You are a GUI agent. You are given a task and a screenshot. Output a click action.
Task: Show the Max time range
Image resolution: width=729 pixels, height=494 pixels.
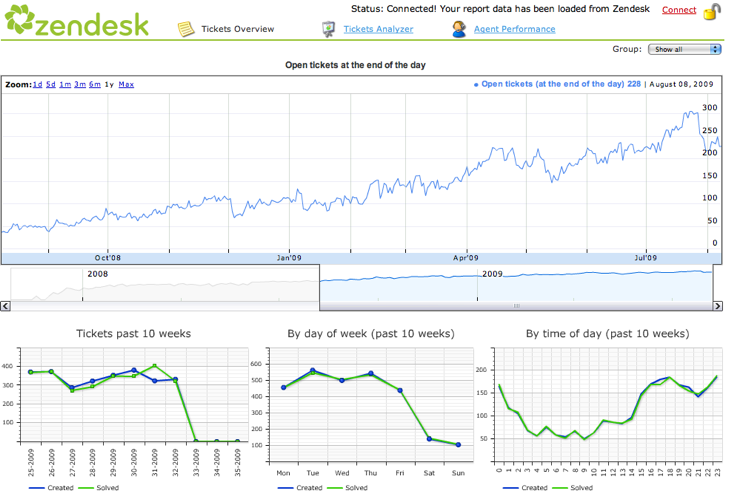[126, 85]
